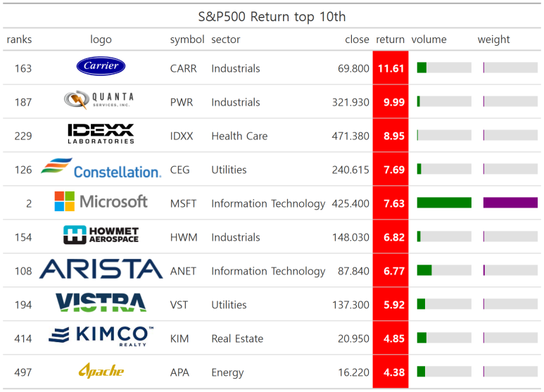Select the APA symbol cell
The width and height of the screenshot is (544, 392).
[x=179, y=372]
